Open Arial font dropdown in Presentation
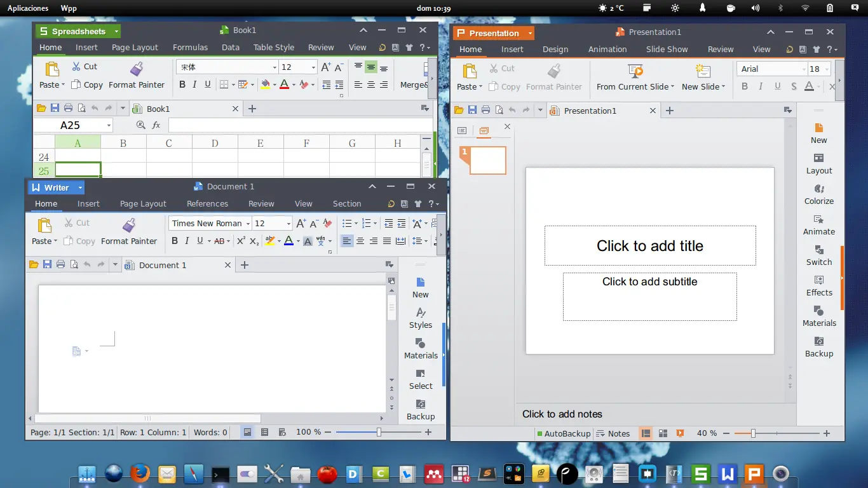Screen dimensions: 868x488 click(803, 69)
